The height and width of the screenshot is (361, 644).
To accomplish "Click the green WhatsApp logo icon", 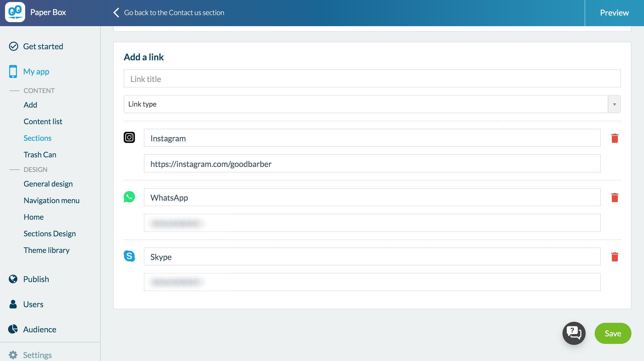I will coord(129,197).
